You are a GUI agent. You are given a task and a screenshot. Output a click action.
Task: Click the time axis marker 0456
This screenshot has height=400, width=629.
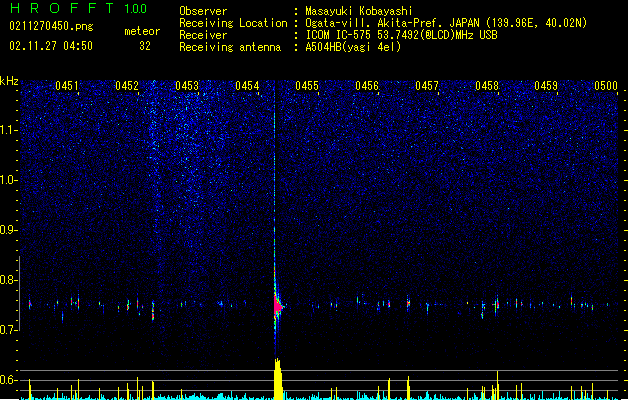point(367,86)
